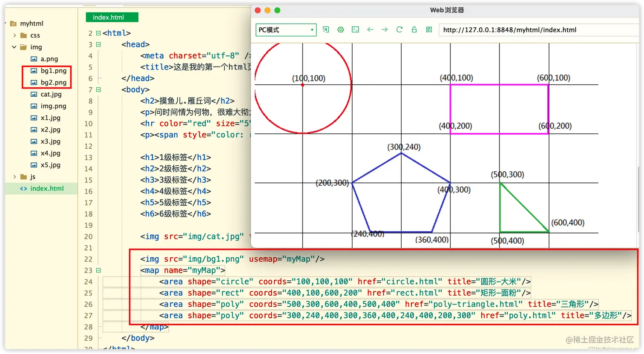Click the folder icon beside js
This screenshot has width=644, height=354.
(x=24, y=177)
